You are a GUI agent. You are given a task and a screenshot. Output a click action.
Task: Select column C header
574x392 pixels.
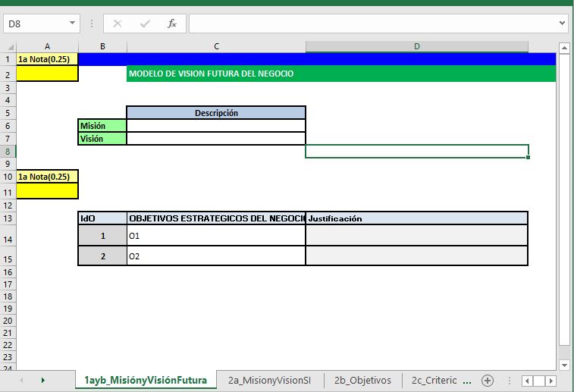(216, 46)
